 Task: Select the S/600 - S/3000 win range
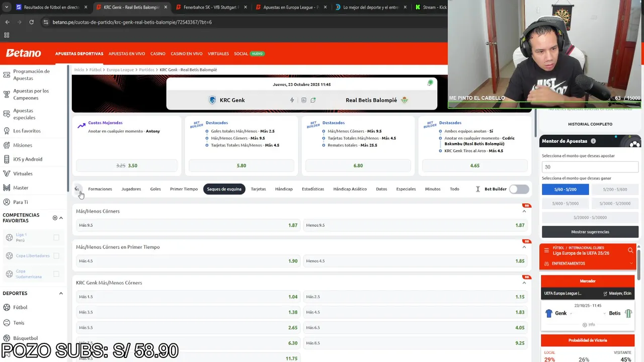tap(565, 203)
